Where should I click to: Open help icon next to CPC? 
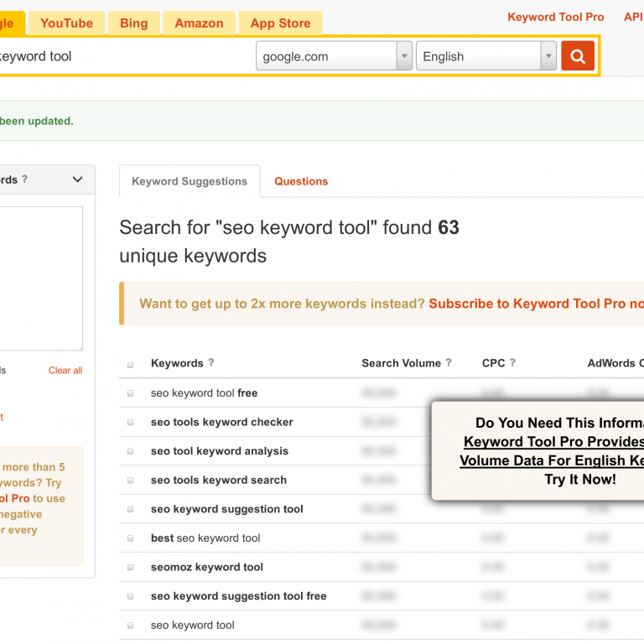coord(512,362)
